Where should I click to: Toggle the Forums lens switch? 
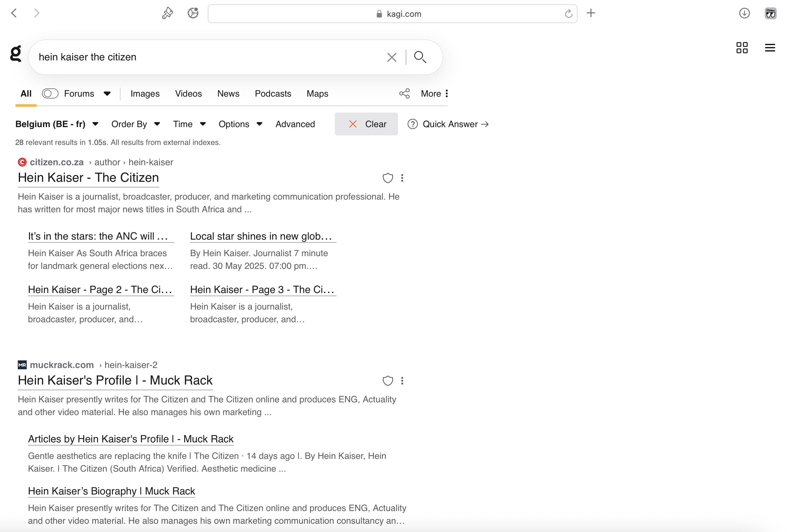tap(50, 94)
